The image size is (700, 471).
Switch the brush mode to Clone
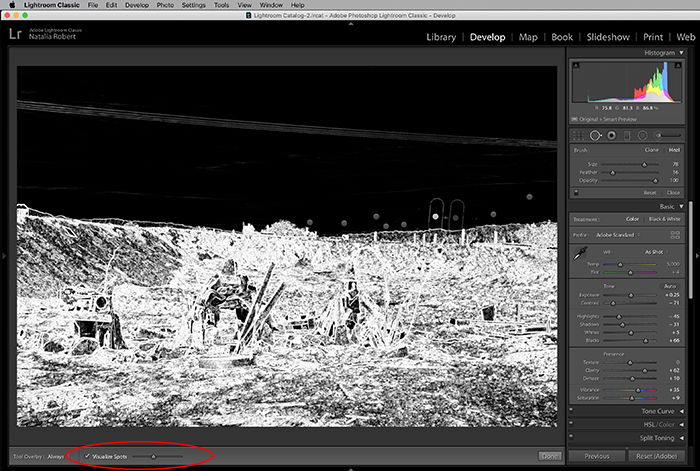[651, 150]
